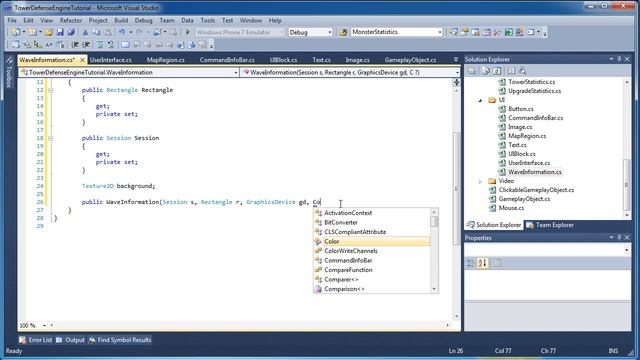Open Find Symbol Results panel
Image resolution: width=640 pixels, height=360 pixels.
tap(120, 340)
